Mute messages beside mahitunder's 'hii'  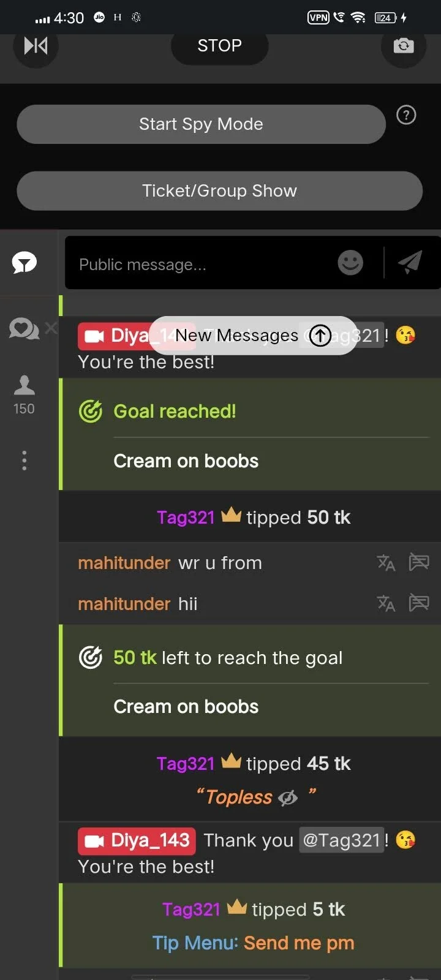click(x=419, y=603)
